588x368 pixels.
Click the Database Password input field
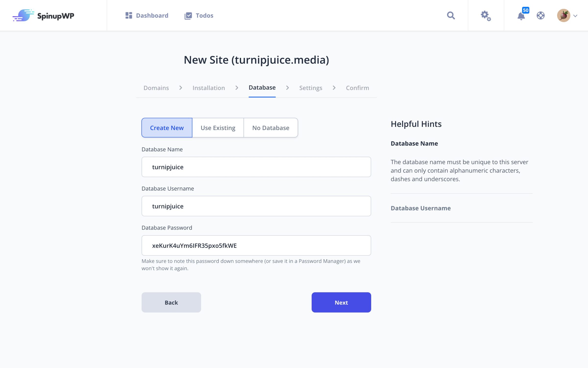(x=256, y=246)
